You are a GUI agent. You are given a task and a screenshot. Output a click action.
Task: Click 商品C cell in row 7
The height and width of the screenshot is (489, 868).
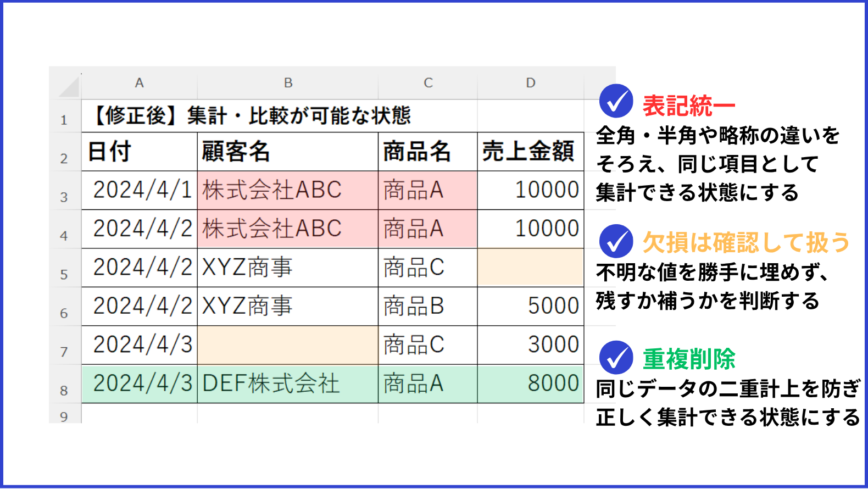point(428,345)
